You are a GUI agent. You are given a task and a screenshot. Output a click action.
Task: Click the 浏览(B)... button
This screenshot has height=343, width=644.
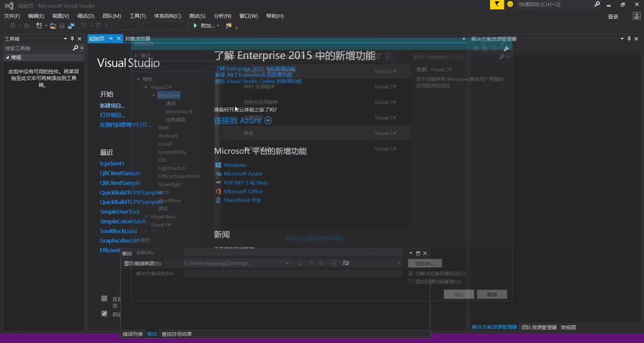(425, 263)
